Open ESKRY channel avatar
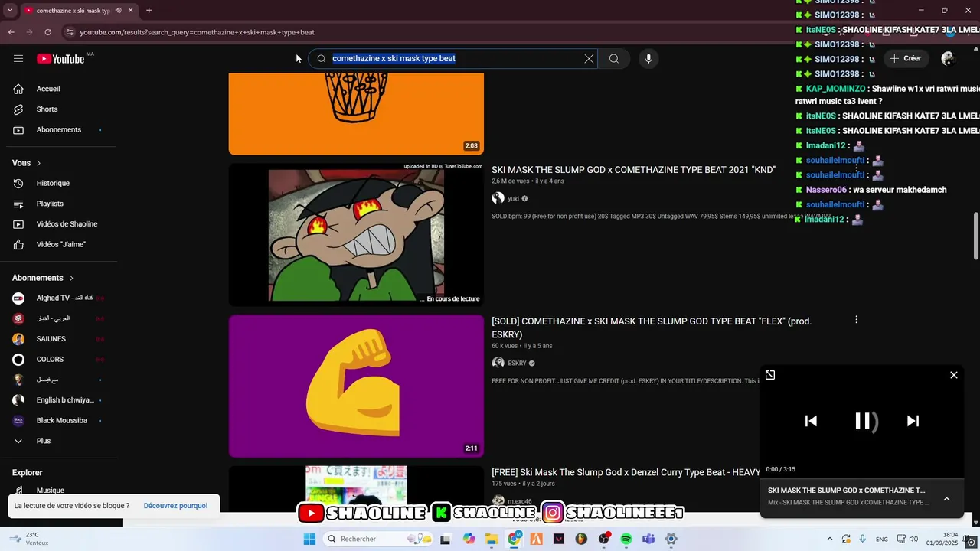 (498, 363)
